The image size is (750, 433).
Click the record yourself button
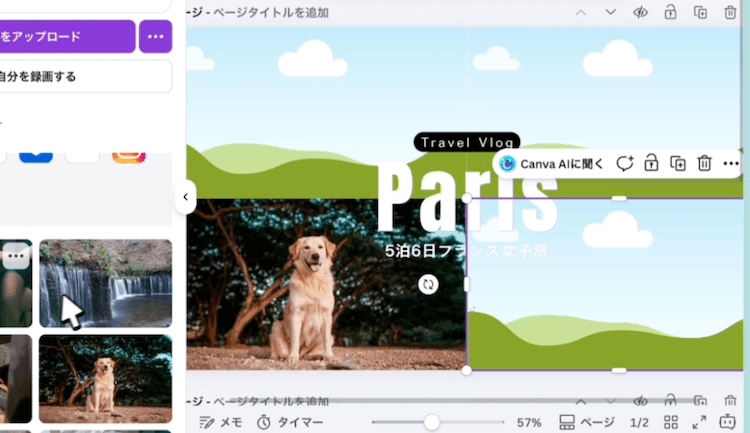coord(85,77)
